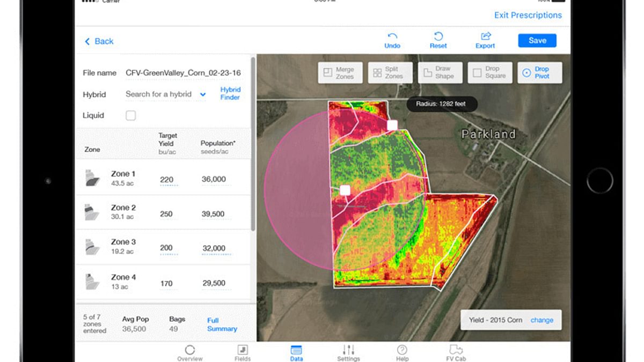The height and width of the screenshot is (362, 644).
Task: Select the Drop Pivot tool
Action: point(540,73)
